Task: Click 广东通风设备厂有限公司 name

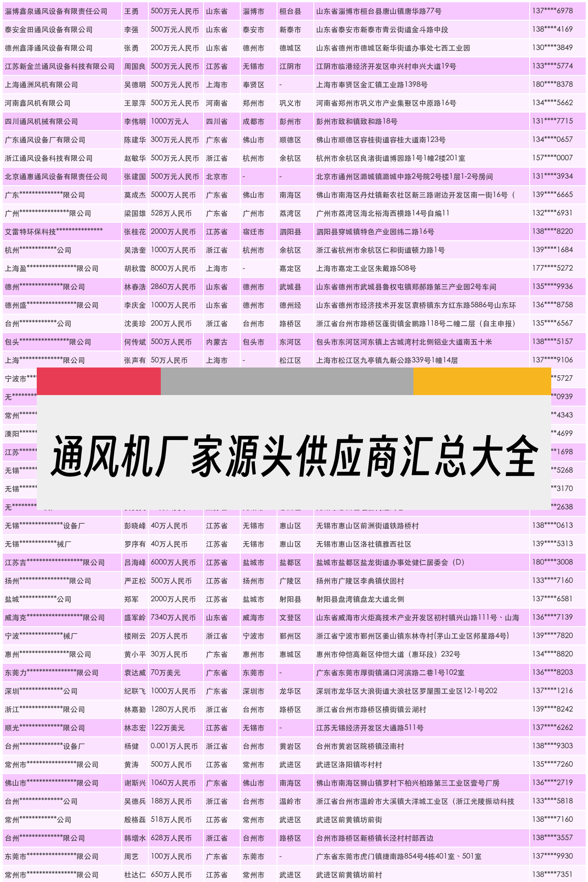Action: (x=45, y=140)
